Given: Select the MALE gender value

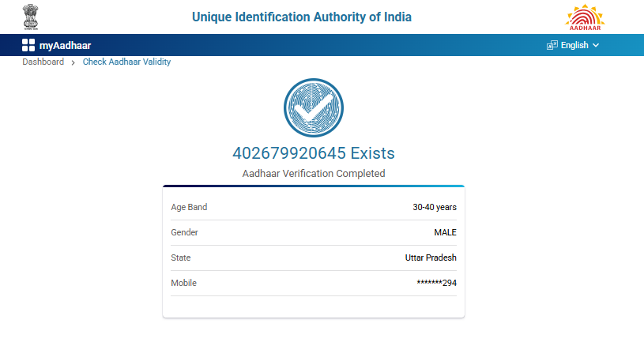Looking at the screenshot, I should 446,232.
